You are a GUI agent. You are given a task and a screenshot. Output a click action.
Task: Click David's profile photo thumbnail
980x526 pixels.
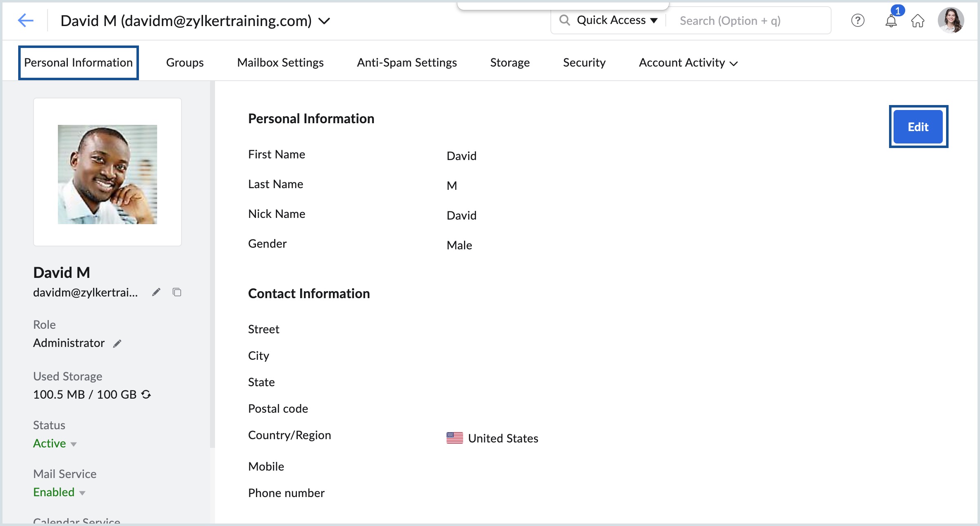(107, 175)
